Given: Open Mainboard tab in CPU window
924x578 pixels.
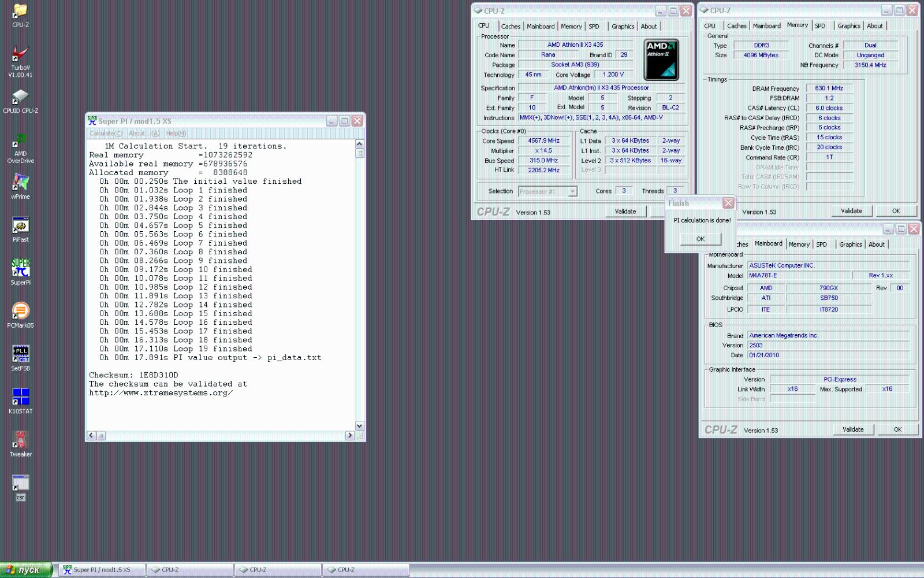Looking at the screenshot, I should pyautogui.click(x=541, y=27).
